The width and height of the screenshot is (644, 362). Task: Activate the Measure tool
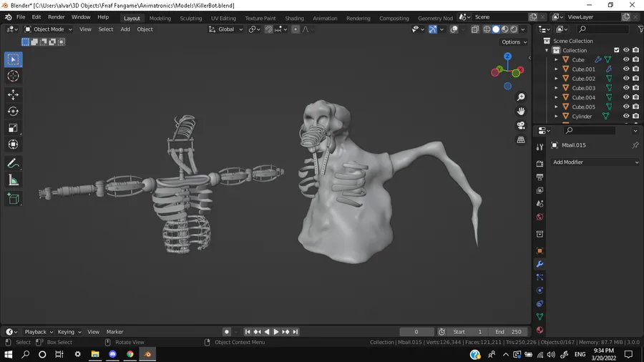[x=13, y=180]
